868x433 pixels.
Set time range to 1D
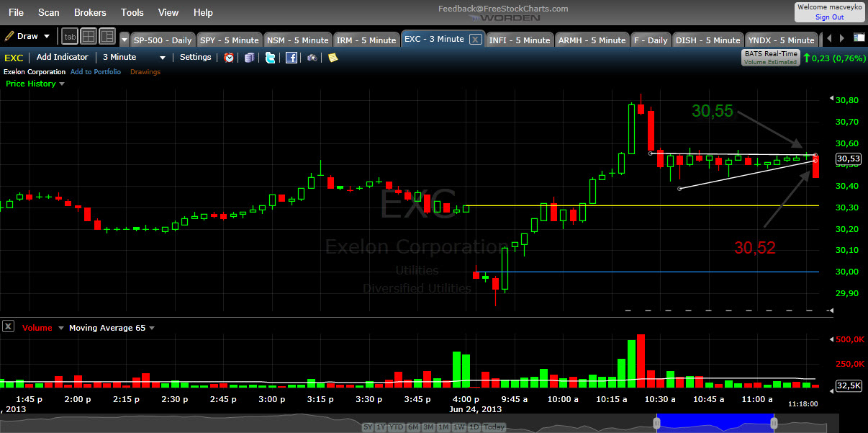(473, 427)
